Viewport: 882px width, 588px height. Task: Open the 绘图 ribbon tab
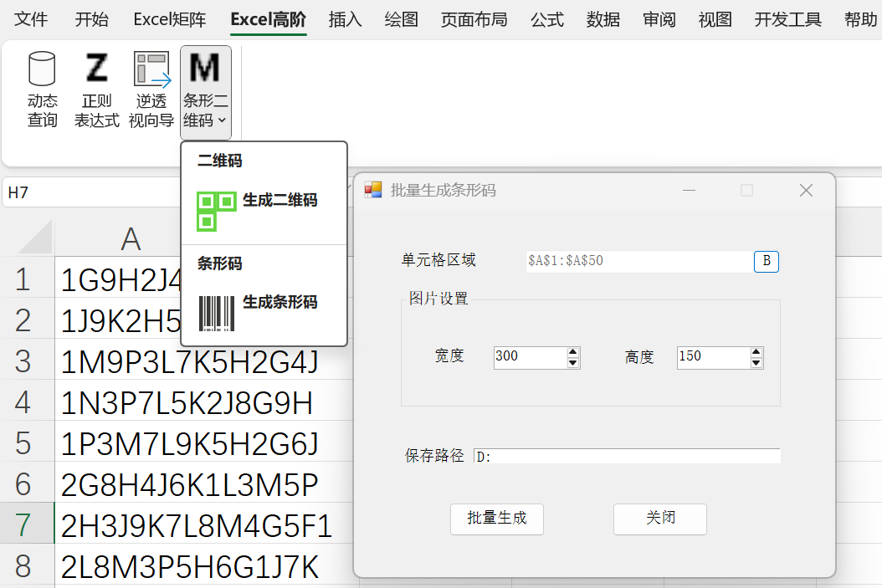(401, 20)
